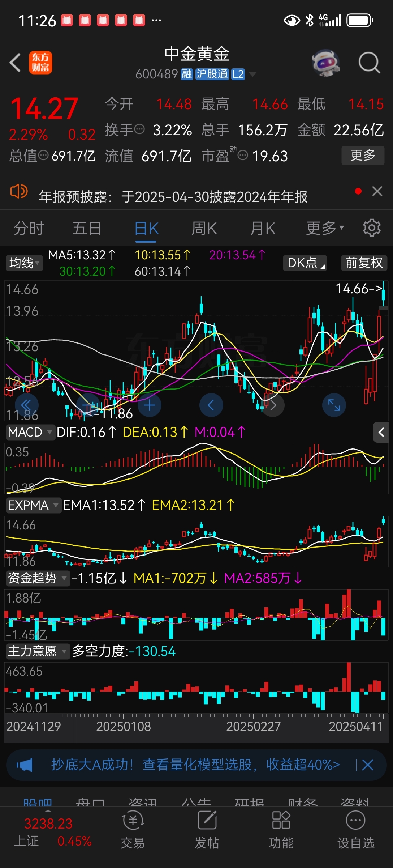Open the 资金趋势 indicator dropdown
Screen dimensions: 393x868
(38, 578)
